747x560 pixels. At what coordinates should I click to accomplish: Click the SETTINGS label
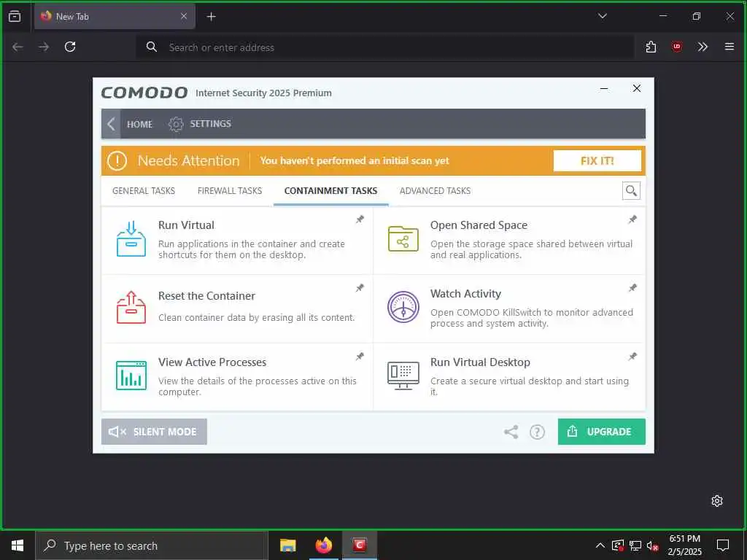211,124
